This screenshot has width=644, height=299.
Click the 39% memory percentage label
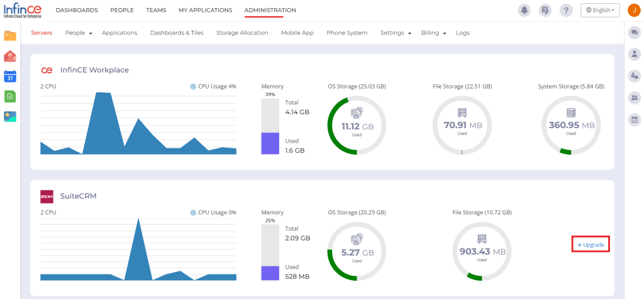point(270,95)
